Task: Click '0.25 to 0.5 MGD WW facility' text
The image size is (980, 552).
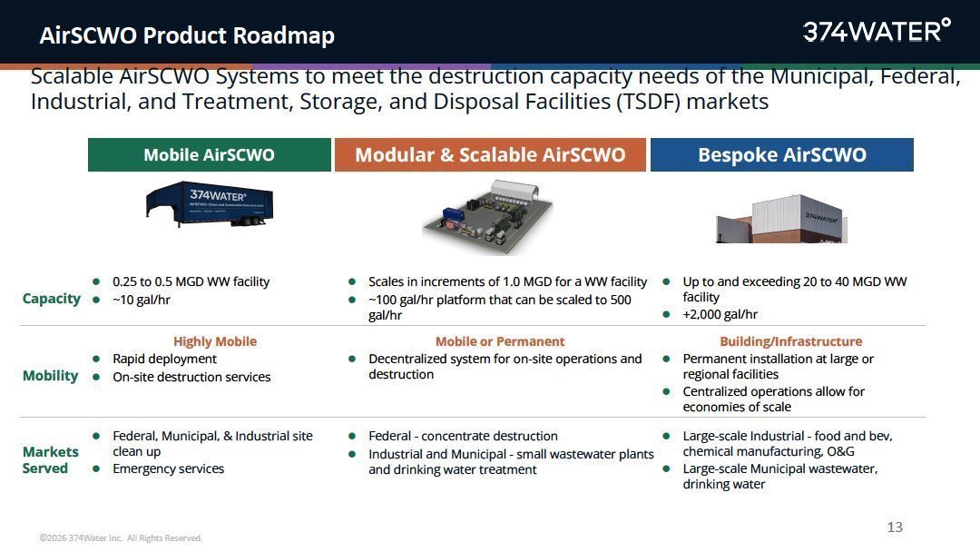Action: (x=191, y=282)
